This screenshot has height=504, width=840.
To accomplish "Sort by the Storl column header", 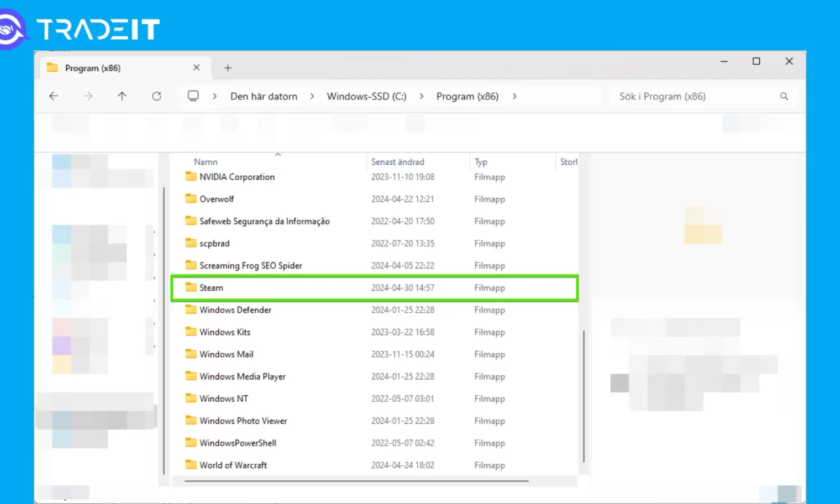I will [569, 162].
